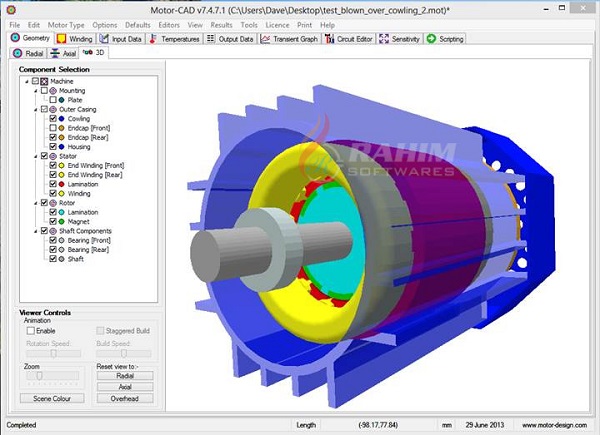Open the Motor Type menu
The height and width of the screenshot is (435, 600).
pos(66,25)
